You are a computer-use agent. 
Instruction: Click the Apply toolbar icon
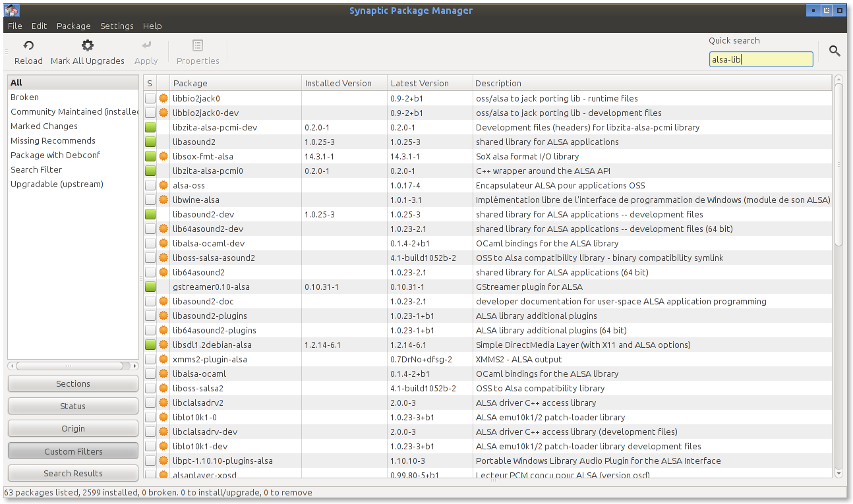(146, 45)
